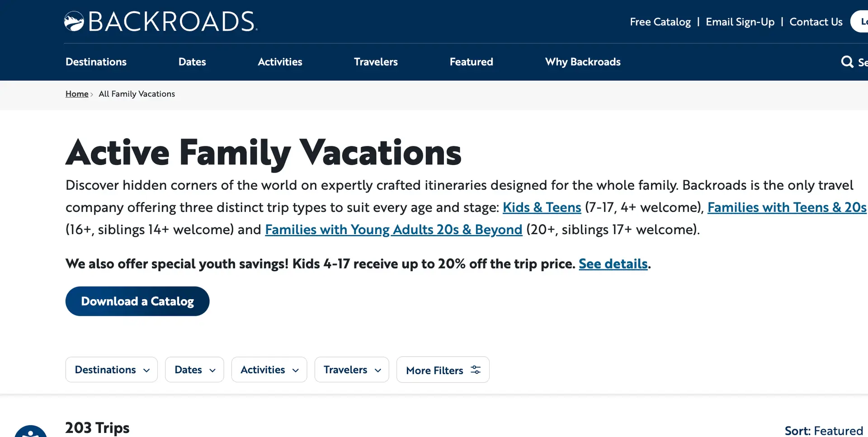Expand the Destinations filter dropdown
This screenshot has width=868, height=437.
112,370
